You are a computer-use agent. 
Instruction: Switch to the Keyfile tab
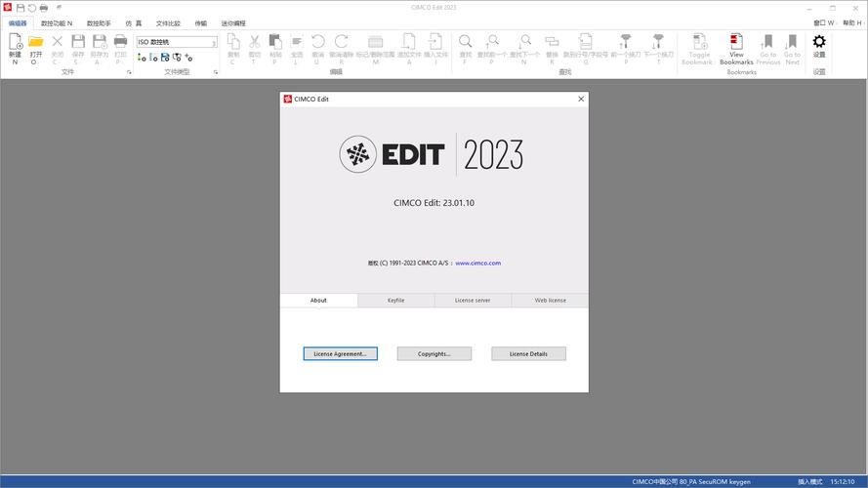point(395,300)
